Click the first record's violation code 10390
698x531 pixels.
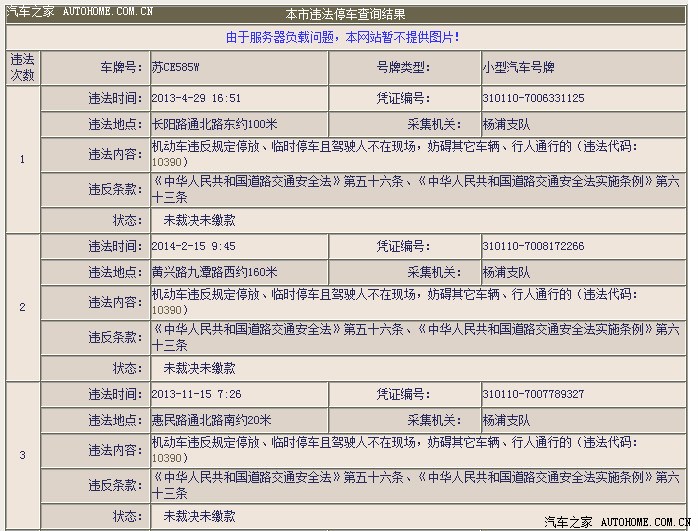click(x=168, y=161)
